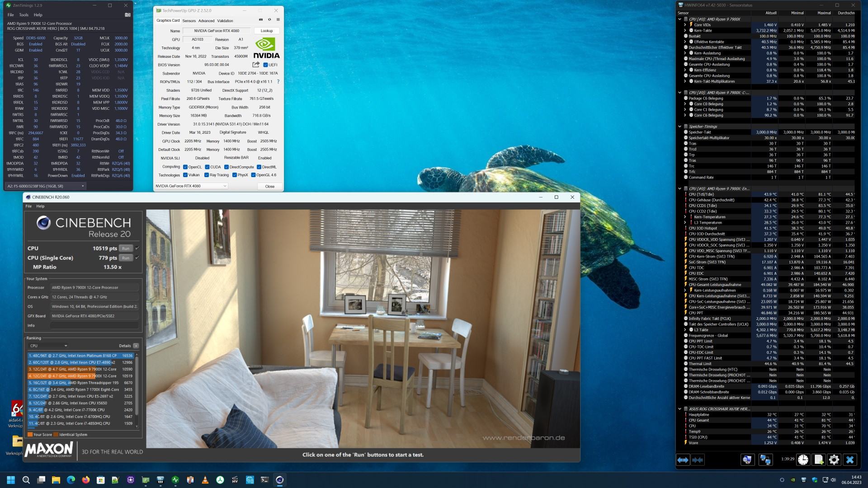This screenshot has width=868, height=488.
Task: Open Microsoft Edge from the taskbar
Action: click(71, 480)
